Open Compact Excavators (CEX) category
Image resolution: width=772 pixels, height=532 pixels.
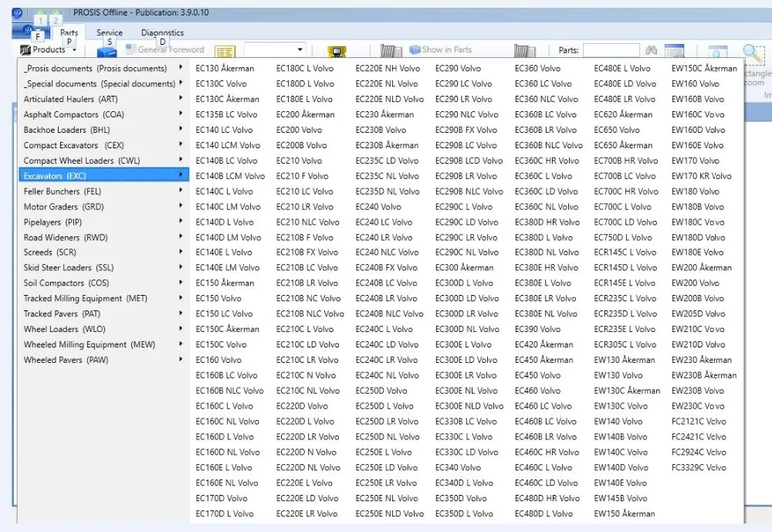pyautogui.click(x=104, y=145)
